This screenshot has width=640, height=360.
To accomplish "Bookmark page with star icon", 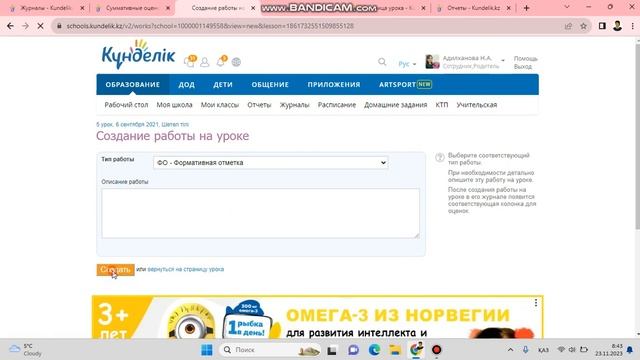I will (x=584, y=26).
